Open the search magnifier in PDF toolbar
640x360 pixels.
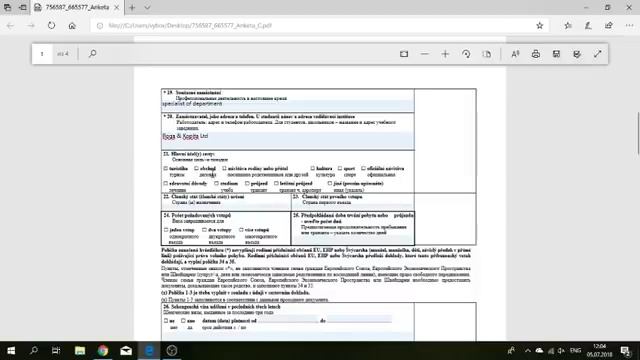coord(92,53)
